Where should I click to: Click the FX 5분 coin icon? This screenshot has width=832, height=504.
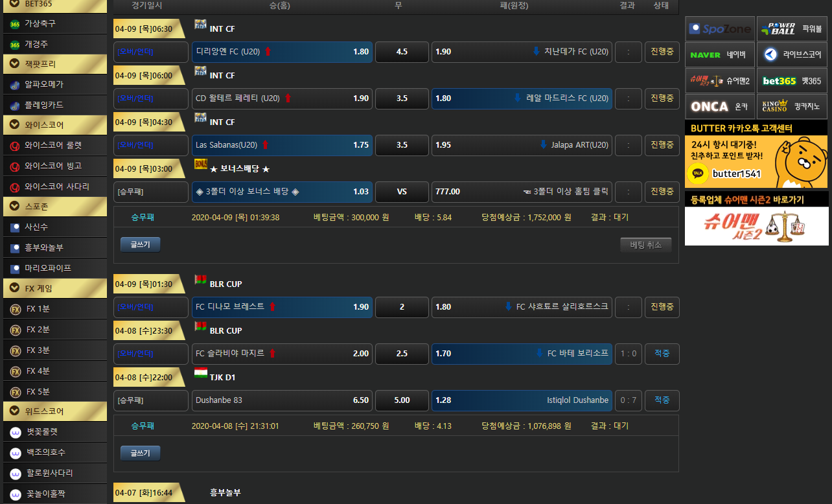pos(16,391)
